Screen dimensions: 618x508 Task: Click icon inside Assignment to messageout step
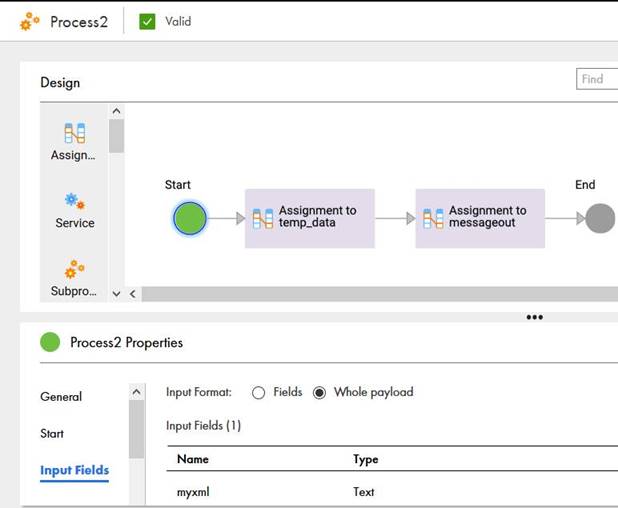pos(433,219)
